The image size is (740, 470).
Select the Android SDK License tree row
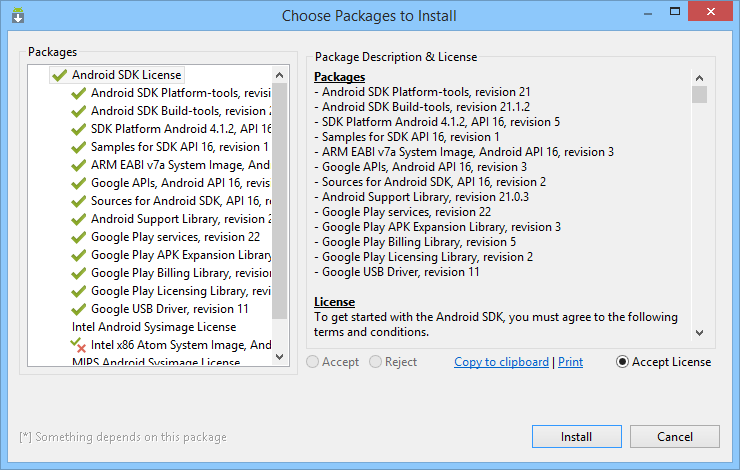point(117,75)
